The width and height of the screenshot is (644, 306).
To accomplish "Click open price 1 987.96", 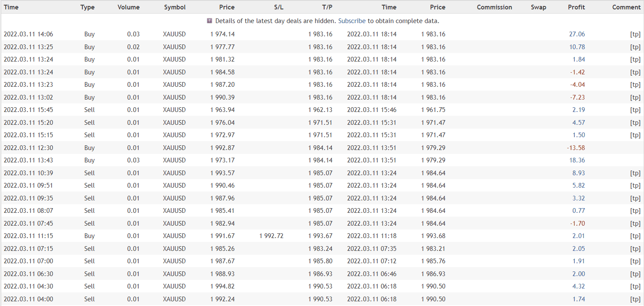I will [222, 198].
